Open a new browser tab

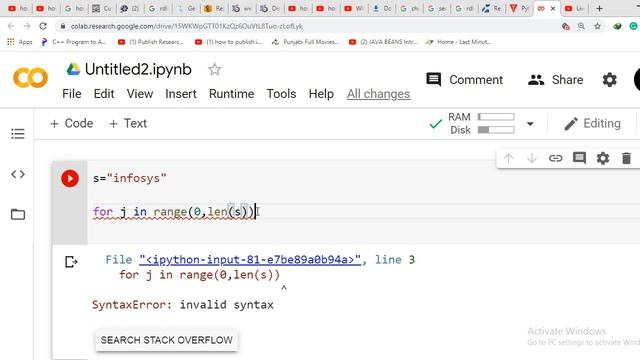599,8
